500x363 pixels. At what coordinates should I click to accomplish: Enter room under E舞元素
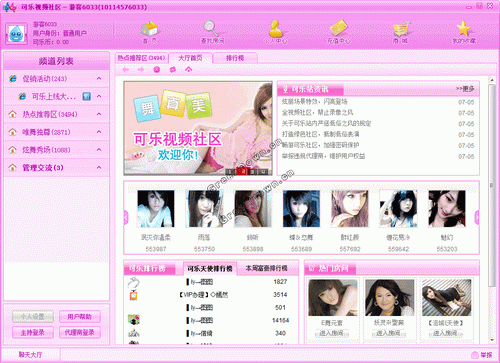pos(332,333)
